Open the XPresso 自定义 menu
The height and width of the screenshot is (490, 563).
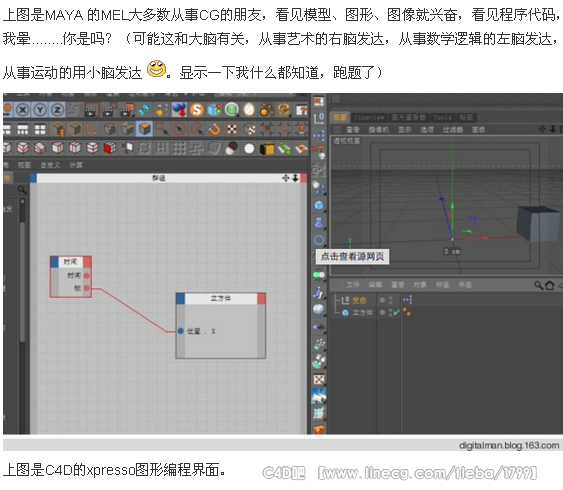coord(50,165)
